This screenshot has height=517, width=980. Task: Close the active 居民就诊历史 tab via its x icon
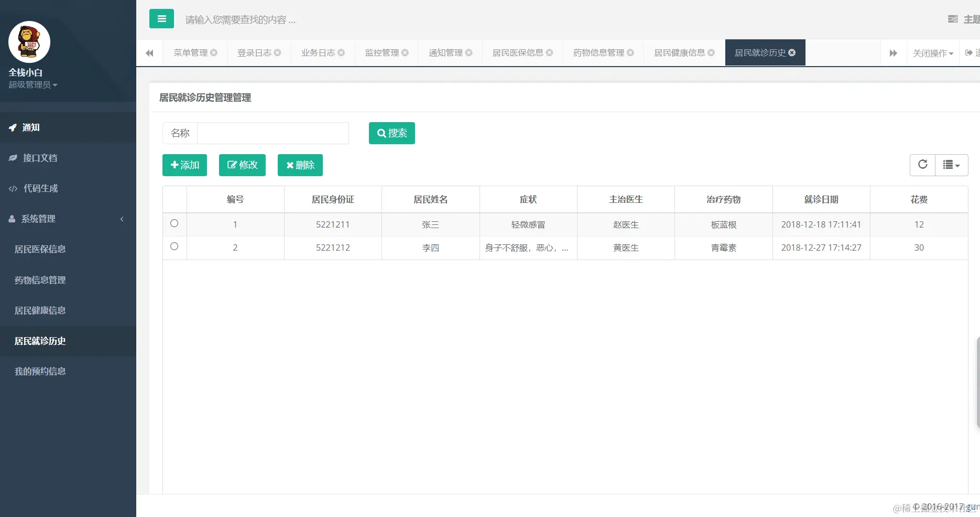[x=792, y=52]
